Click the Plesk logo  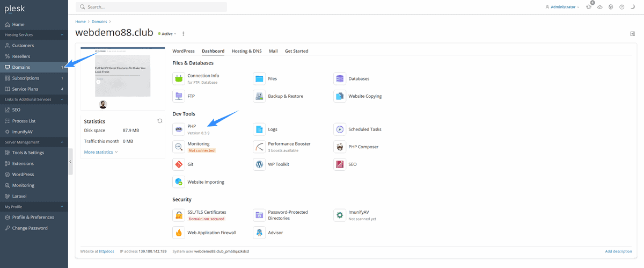pos(14,8)
